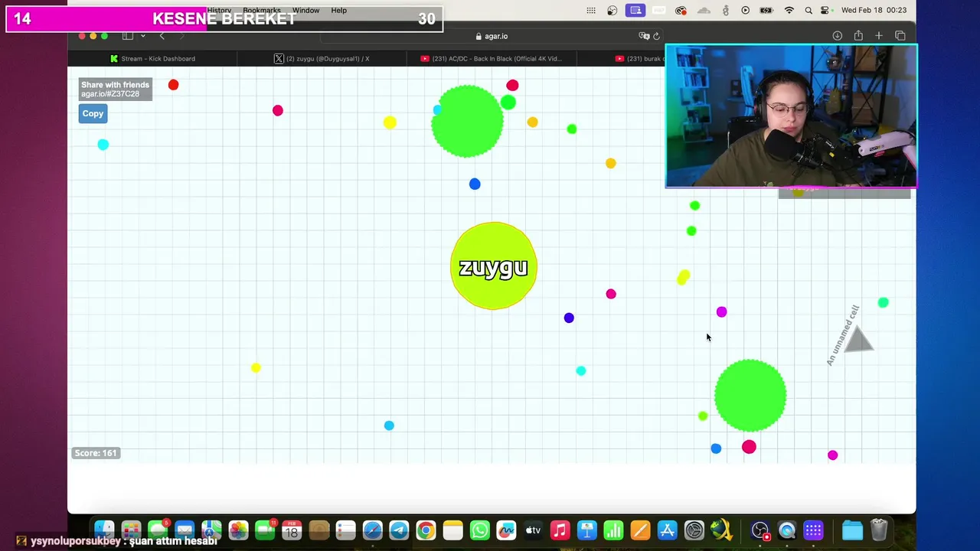Go back with the Safari back arrow
980x551 pixels.
(162, 36)
